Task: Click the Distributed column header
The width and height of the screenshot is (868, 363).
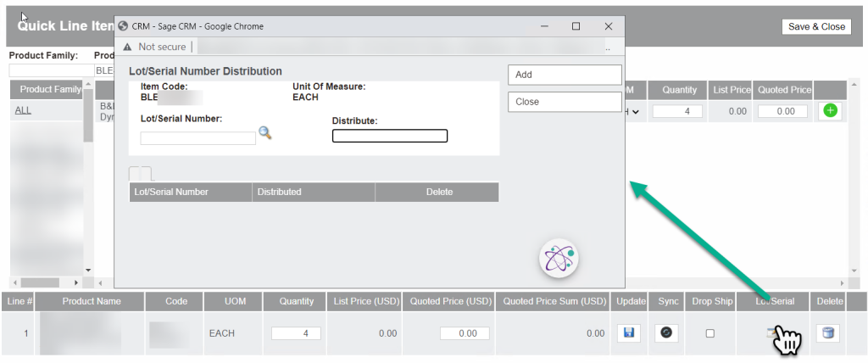Action: click(314, 192)
